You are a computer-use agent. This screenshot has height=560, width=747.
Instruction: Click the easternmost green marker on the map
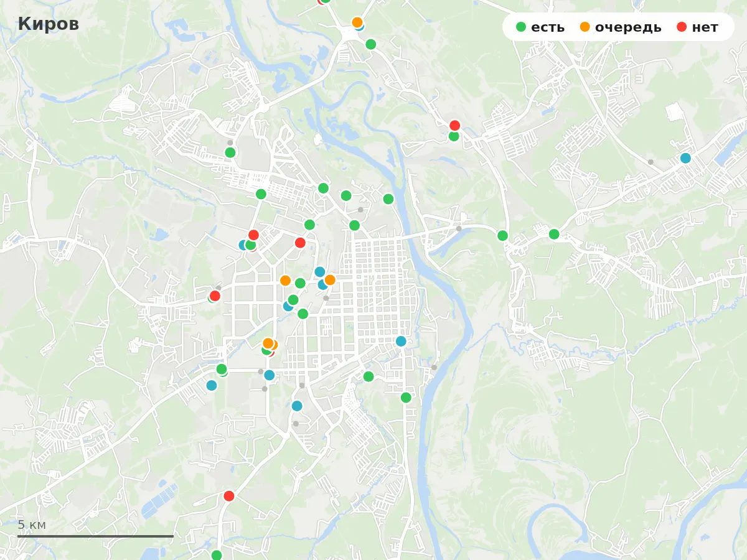[554, 234]
